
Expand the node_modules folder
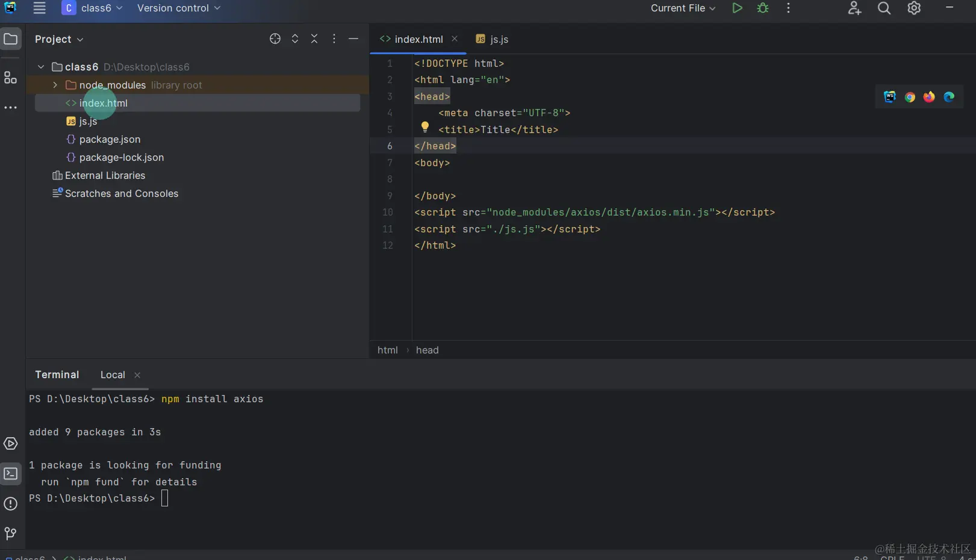55,85
